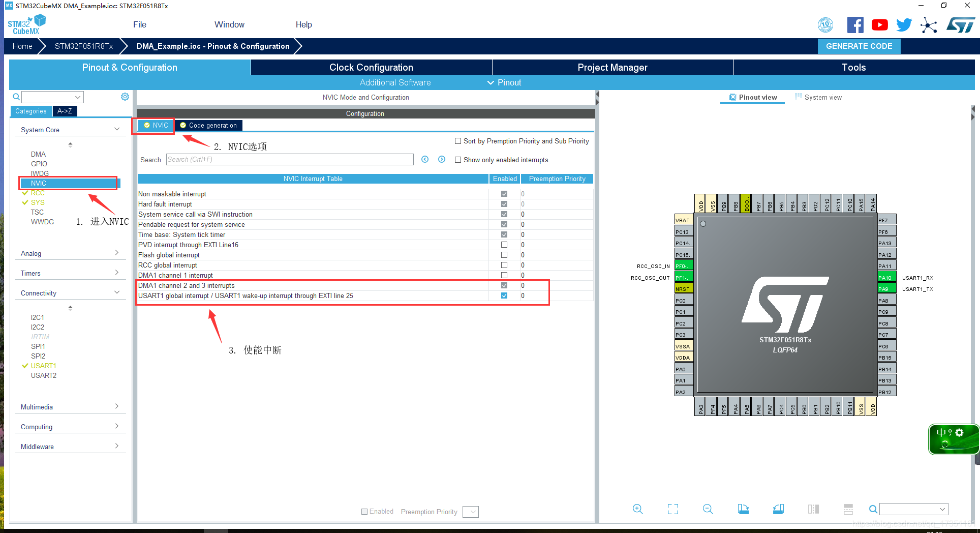Select DMA under System Core
The image size is (980, 533).
coord(38,154)
